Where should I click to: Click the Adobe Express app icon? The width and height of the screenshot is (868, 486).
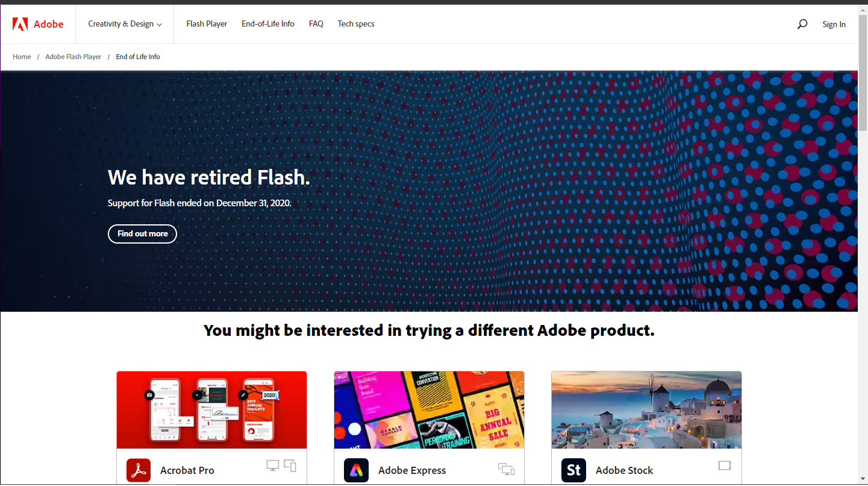(356, 470)
